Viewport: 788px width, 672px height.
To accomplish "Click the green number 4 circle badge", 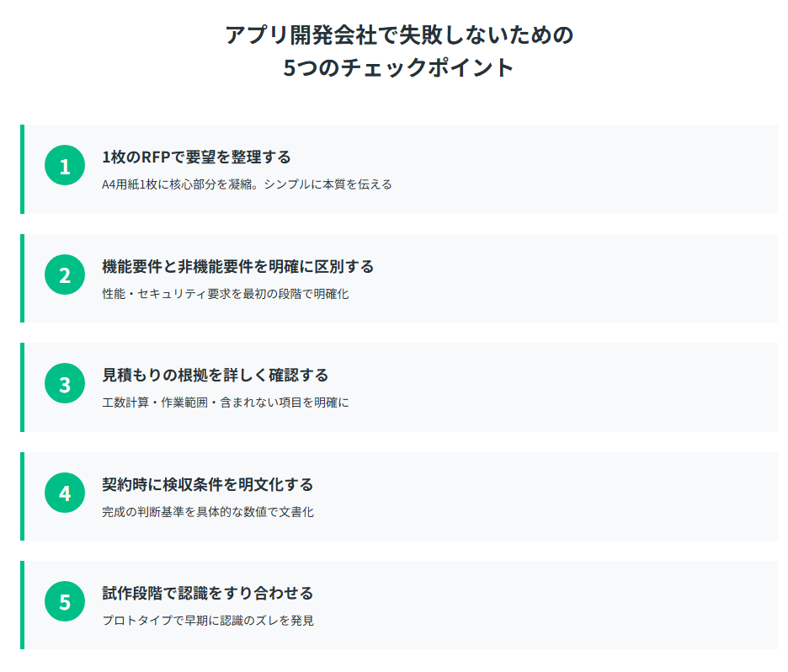I will (x=65, y=493).
